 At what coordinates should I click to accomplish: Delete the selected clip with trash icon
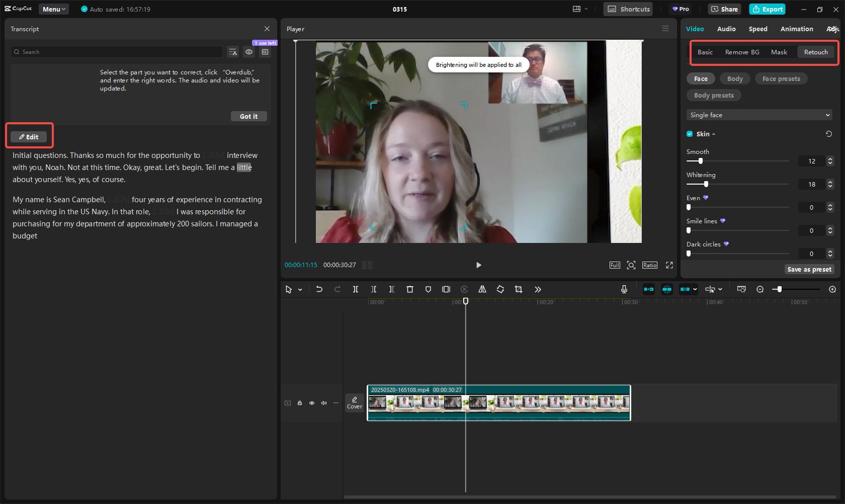(410, 289)
